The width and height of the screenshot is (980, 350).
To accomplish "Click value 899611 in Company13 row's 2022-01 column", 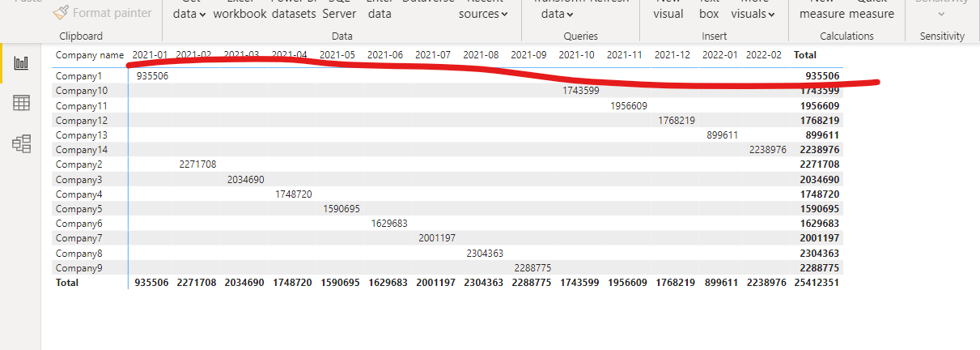I will (x=722, y=134).
